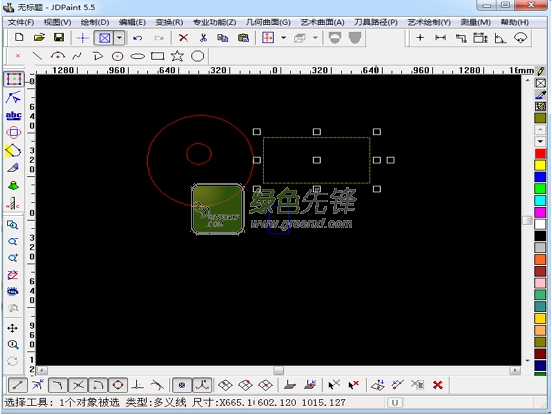Click the zoom window magnifier icon
Screen dimensions: 552x415
pos(13,225)
